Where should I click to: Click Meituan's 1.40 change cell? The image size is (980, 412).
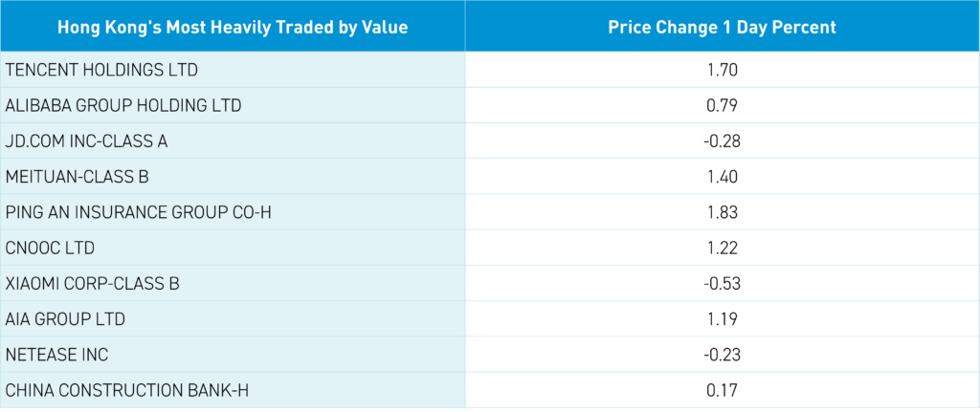(722, 176)
